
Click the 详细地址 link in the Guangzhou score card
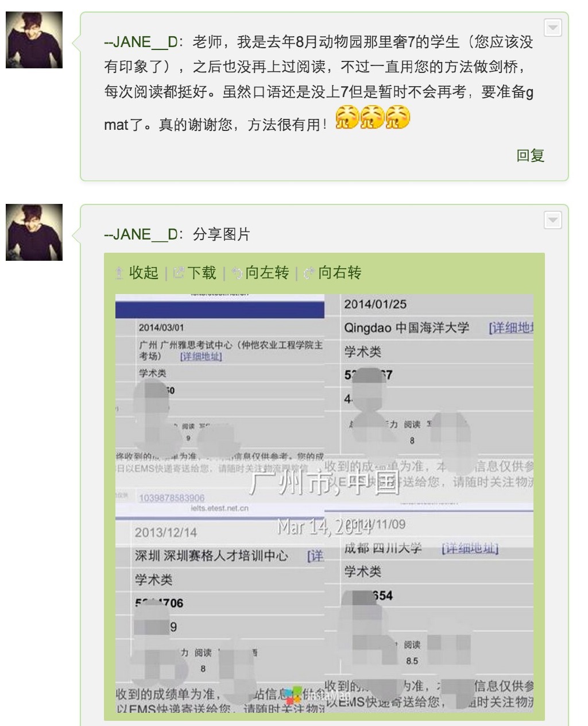(x=201, y=357)
